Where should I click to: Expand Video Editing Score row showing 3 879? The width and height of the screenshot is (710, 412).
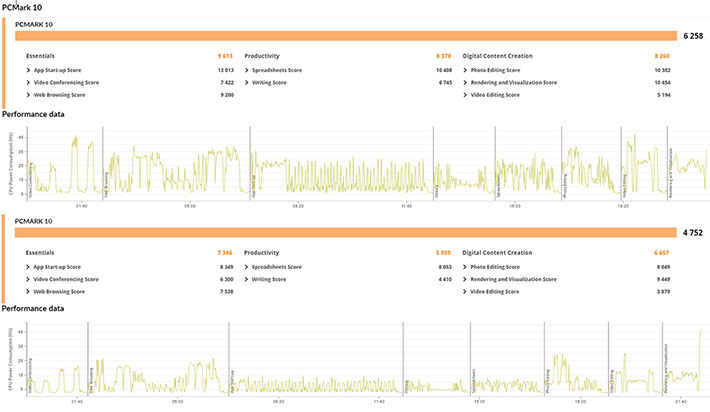[566, 292]
